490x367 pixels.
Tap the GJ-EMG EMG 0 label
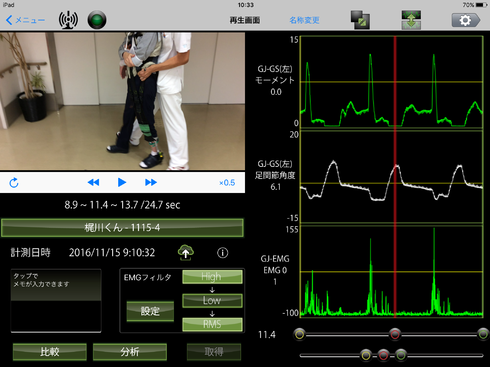[x=275, y=270]
